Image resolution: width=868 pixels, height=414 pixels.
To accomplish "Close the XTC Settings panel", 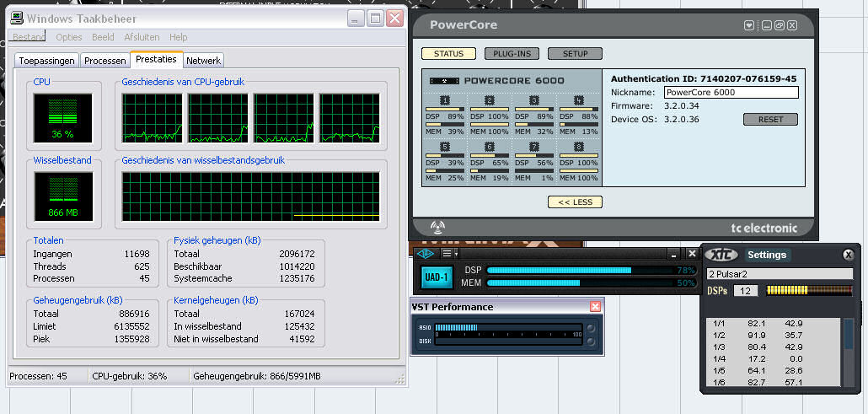I will (x=848, y=255).
